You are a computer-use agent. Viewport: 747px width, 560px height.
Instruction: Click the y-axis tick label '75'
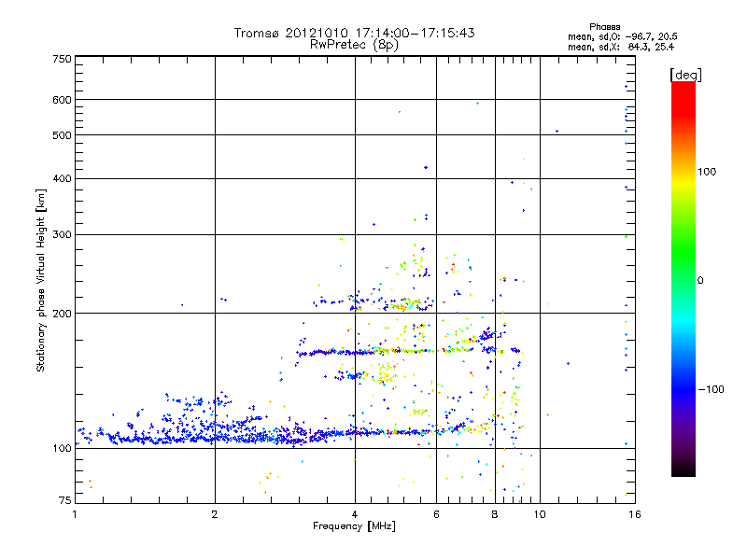tap(65, 500)
